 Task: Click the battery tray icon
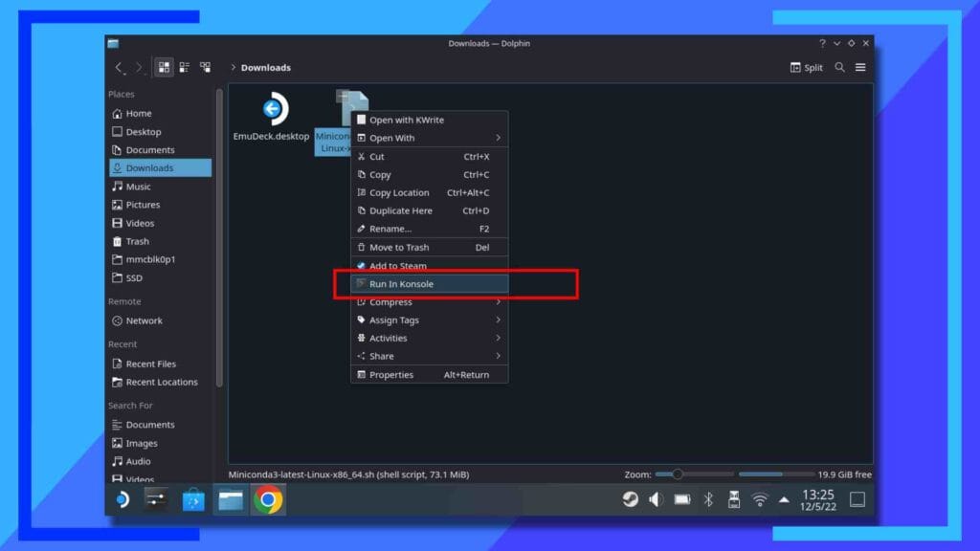coord(682,499)
